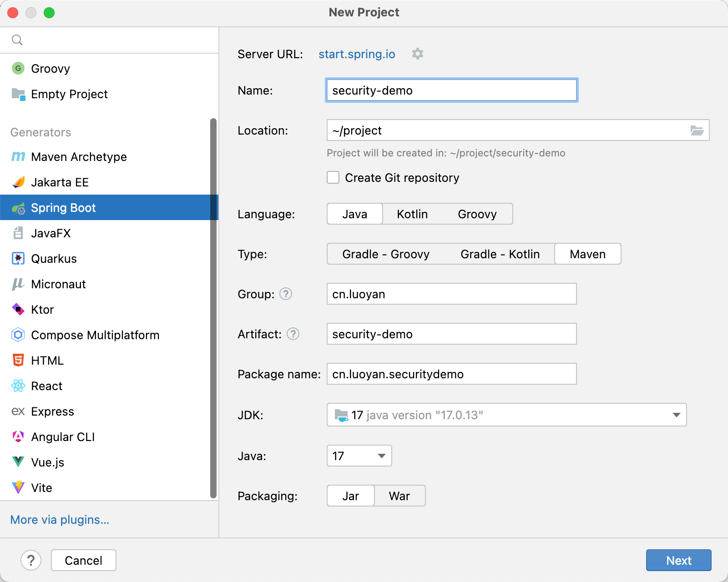Click the Angular CLI icon
The image size is (728, 582).
pos(18,437)
